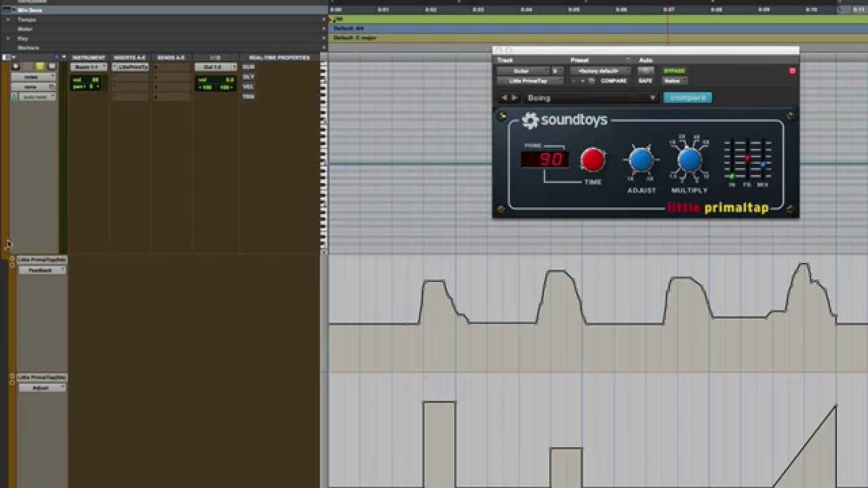Click the Default: C major key marker

point(355,39)
